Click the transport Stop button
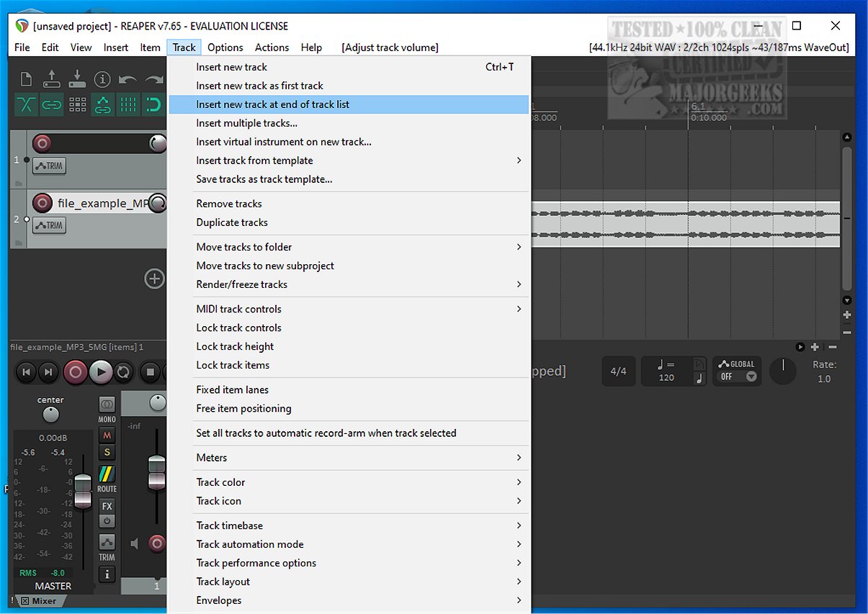 point(151,372)
